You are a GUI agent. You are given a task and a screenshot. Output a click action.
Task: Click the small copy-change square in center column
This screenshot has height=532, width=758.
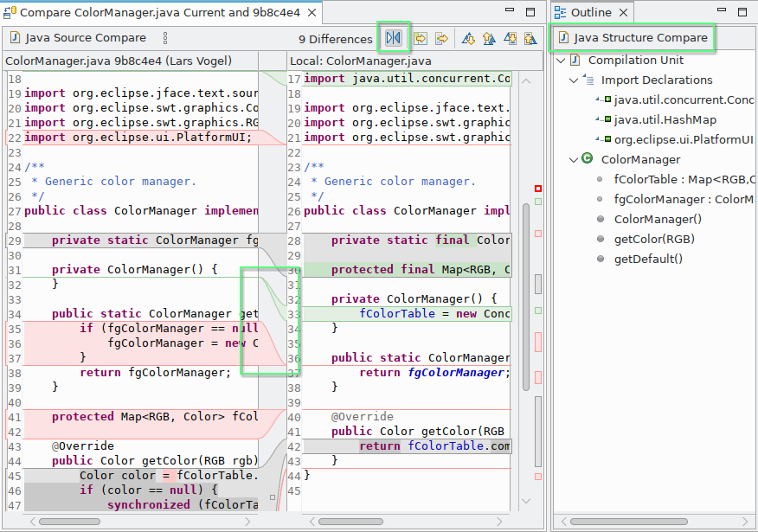coord(273,497)
